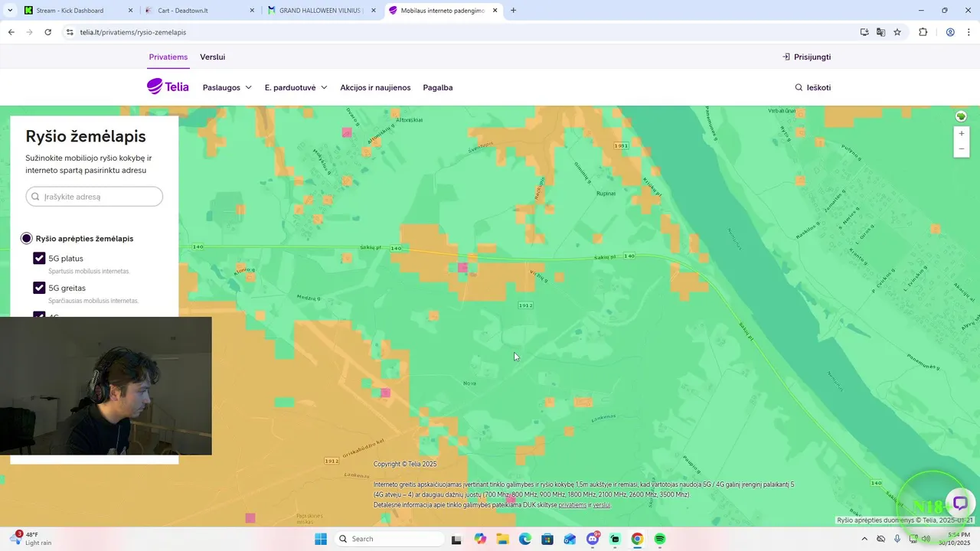Screen dimensions: 980x551
Task: Go back in browser history
Action: [x=11, y=32]
